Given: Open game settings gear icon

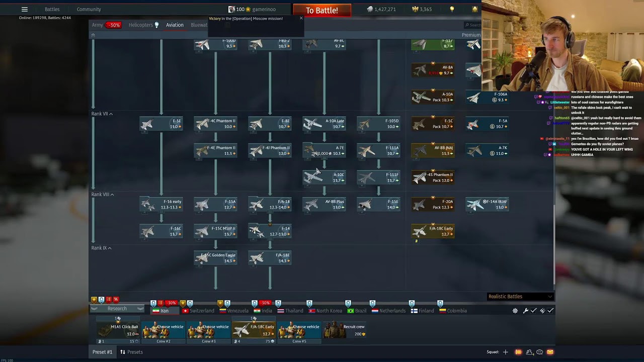Looking at the screenshot, I should pos(515,311).
